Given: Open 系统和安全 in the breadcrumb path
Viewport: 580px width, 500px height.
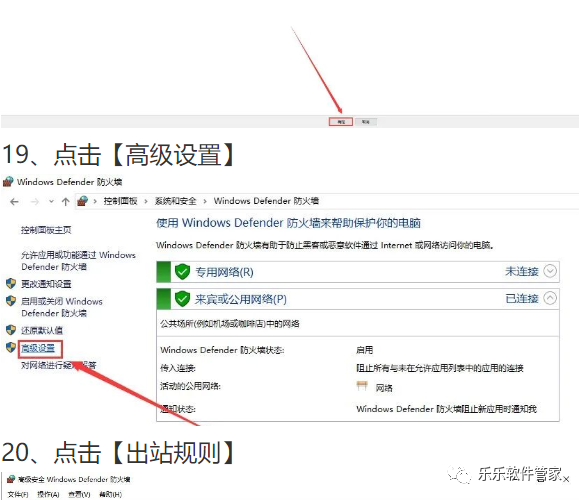Looking at the screenshot, I should [175, 201].
